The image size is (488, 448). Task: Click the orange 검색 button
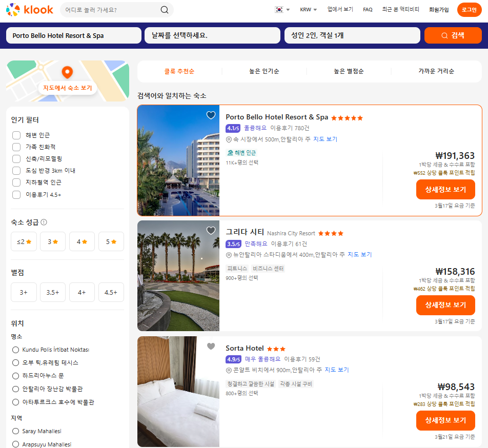tap(453, 35)
